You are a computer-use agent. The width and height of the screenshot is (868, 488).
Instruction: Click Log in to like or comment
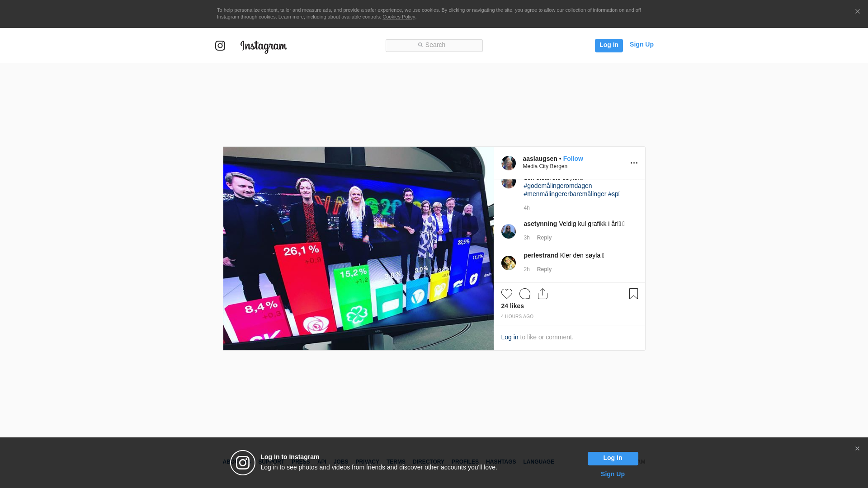point(509,337)
